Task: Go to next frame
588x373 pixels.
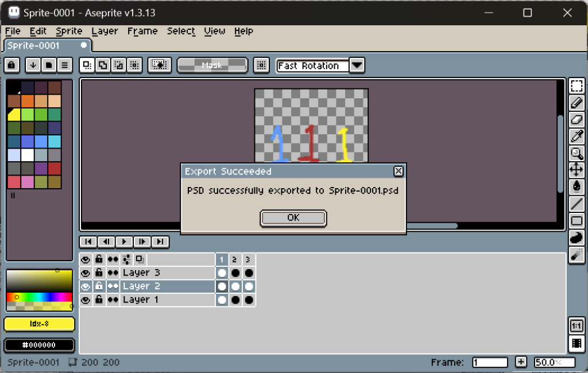Action: 142,242
